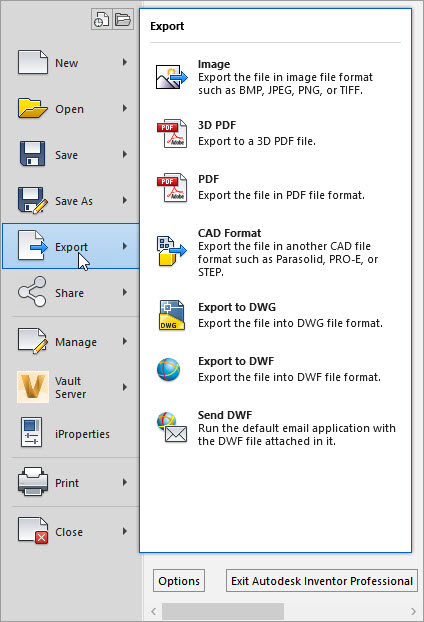Click the New blank page icon
Image resolution: width=424 pixels, height=622 pixels.
(33, 62)
